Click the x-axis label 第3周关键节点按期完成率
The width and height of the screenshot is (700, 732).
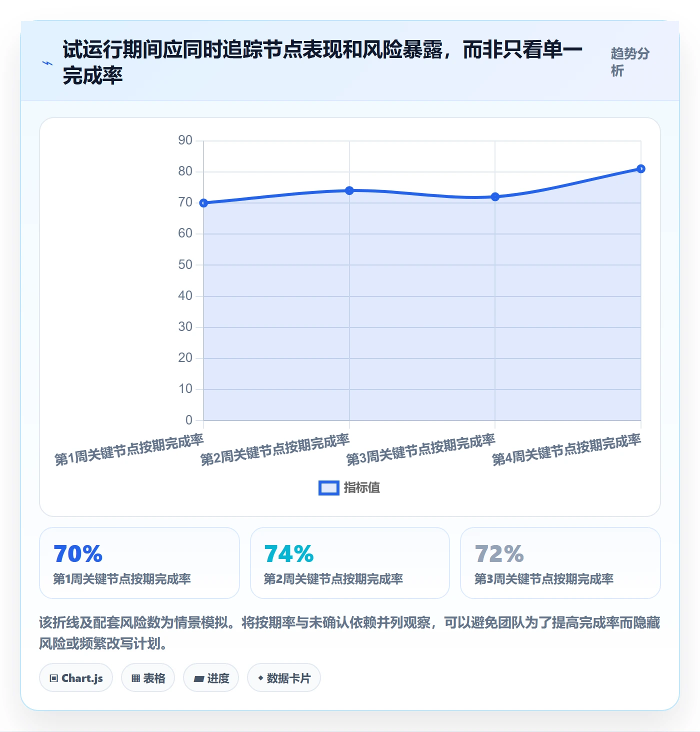[420, 450]
